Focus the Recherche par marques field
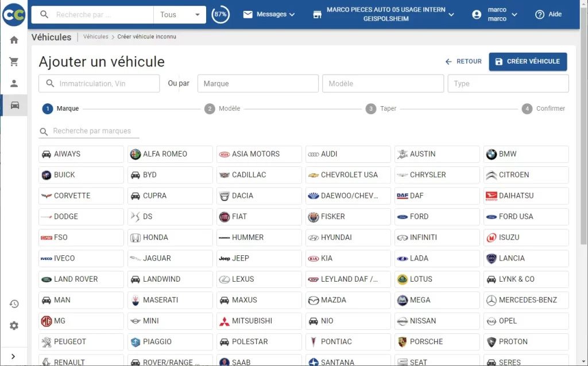The image size is (588, 366). click(x=89, y=131)
